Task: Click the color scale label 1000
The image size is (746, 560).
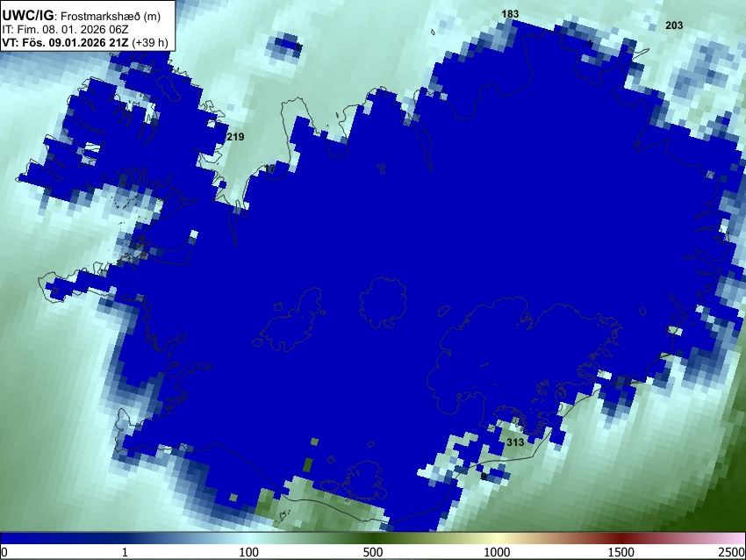Action: 497,552
